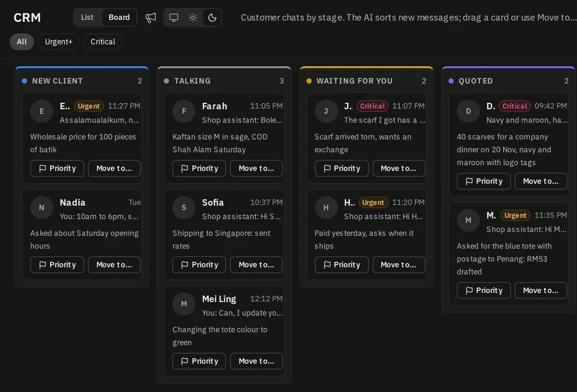The height and width of the screenshot is (392, 577).
Task: Open Move to on Sofia's card
Action: [256, 265]
